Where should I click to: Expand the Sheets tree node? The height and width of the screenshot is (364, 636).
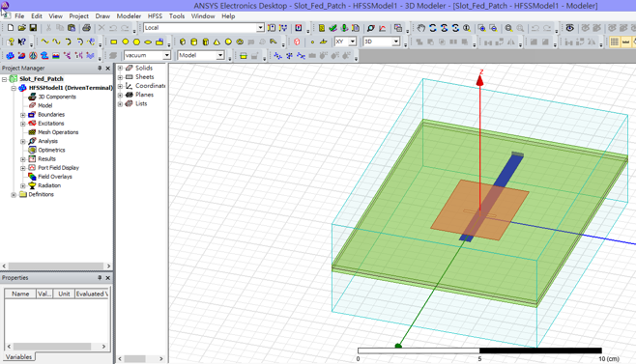coord(120,77)
